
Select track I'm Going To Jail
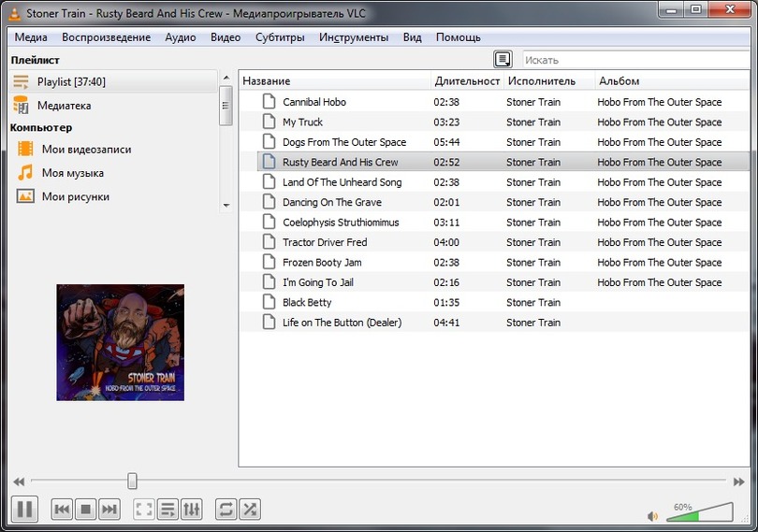pyautogui.click(x=318, y=282)
